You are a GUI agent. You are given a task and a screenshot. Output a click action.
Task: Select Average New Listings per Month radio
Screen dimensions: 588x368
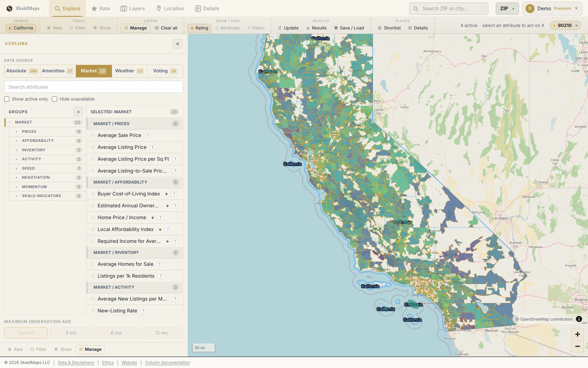pyautogui.click(x=93, y=299)
